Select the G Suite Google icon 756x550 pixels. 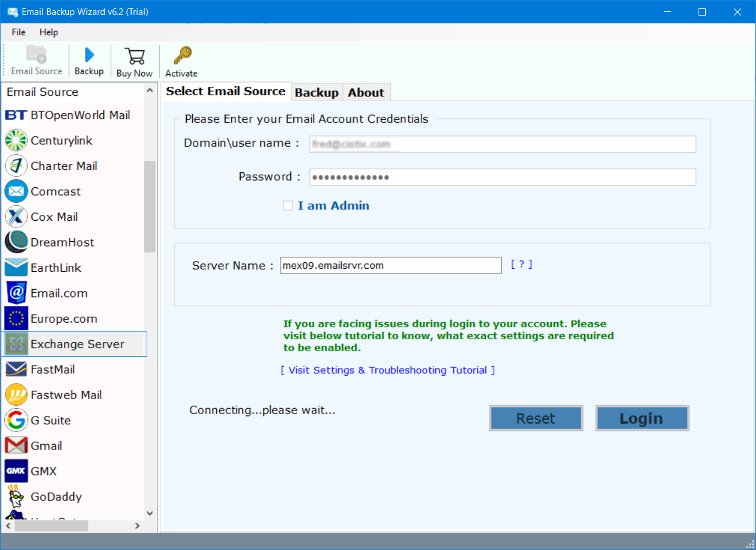16,420
